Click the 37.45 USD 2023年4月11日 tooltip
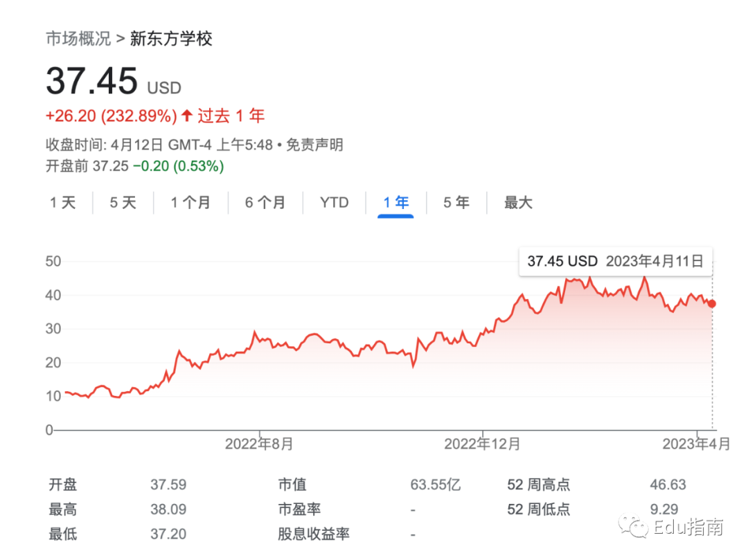Viewport: 748px width, 560px height. [616, 261]
